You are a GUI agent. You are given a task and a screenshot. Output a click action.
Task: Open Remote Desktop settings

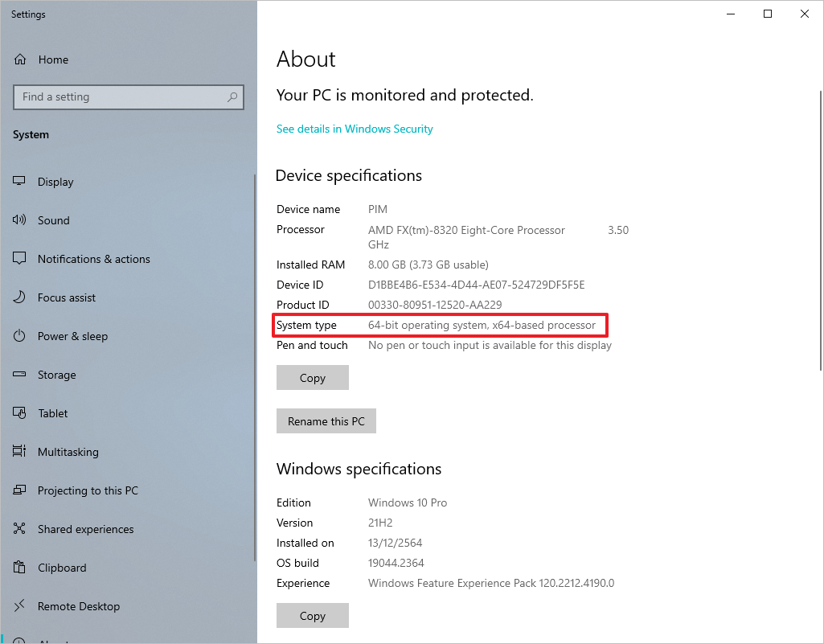[127, 607]
